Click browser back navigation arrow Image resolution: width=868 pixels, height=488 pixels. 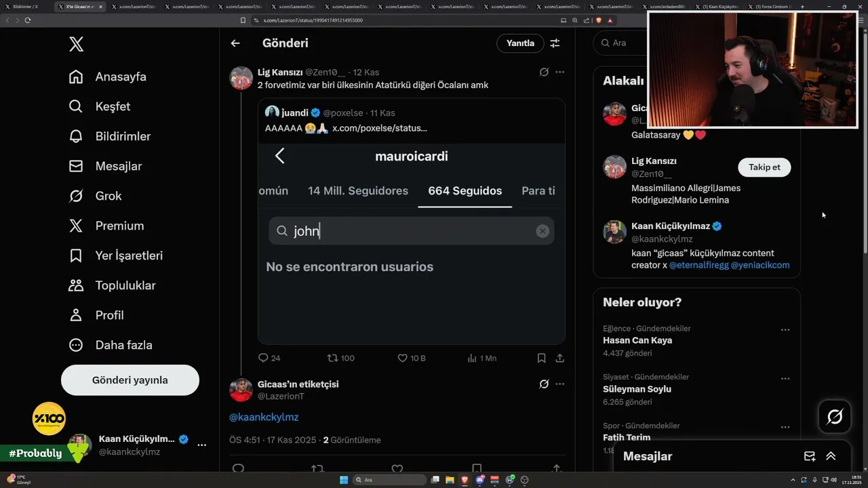7,20
